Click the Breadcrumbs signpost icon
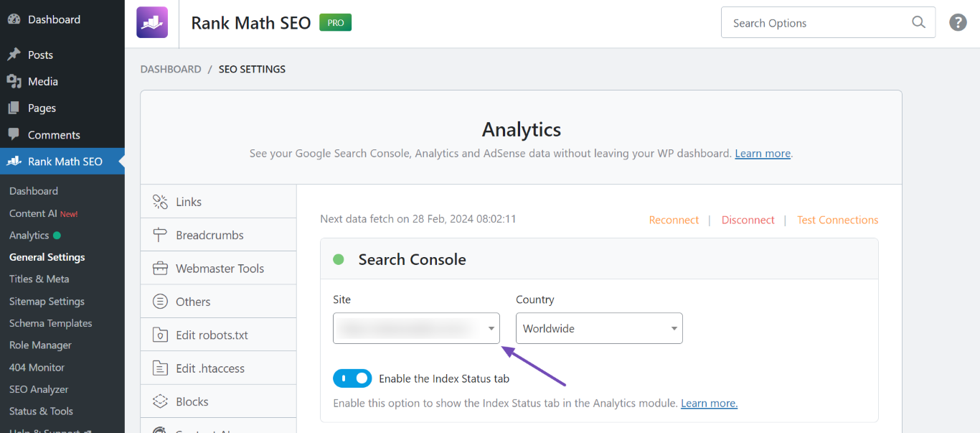This screenshot has width=980, height=433. 161,235
